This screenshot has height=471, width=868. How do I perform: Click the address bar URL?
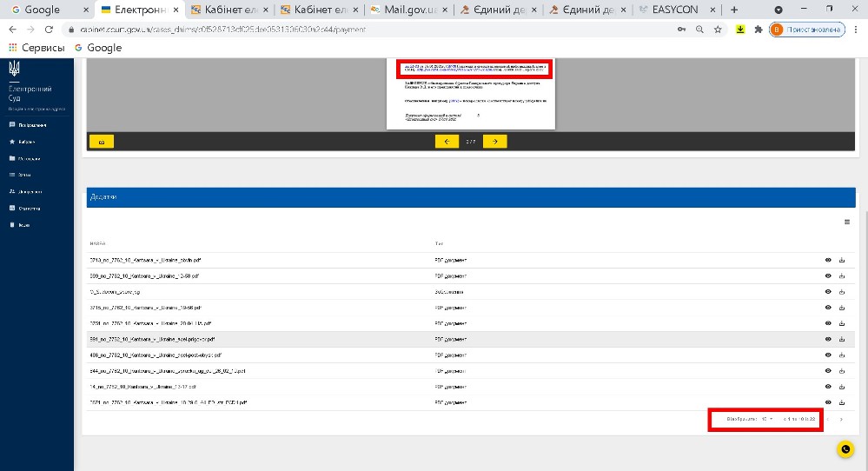(222, 30)
